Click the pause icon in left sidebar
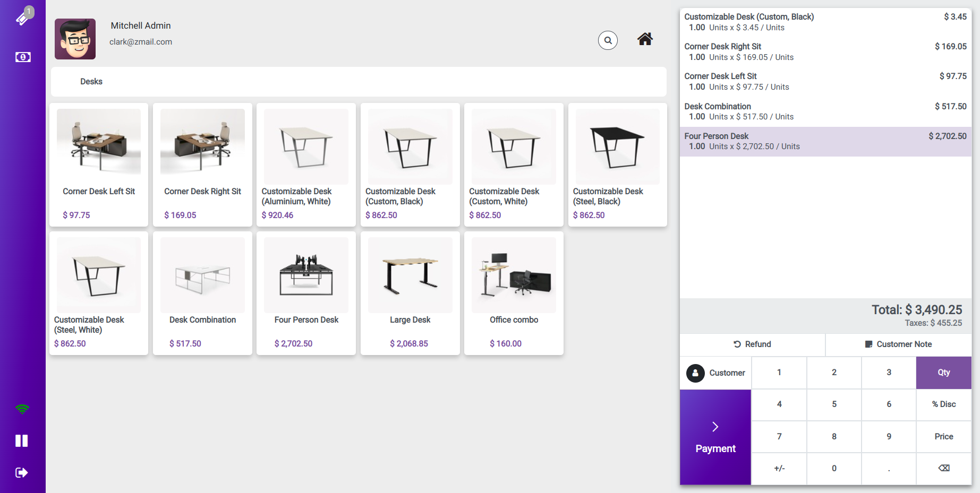The height and width of the screenshot is (493, 980). [x=22, y=440]
